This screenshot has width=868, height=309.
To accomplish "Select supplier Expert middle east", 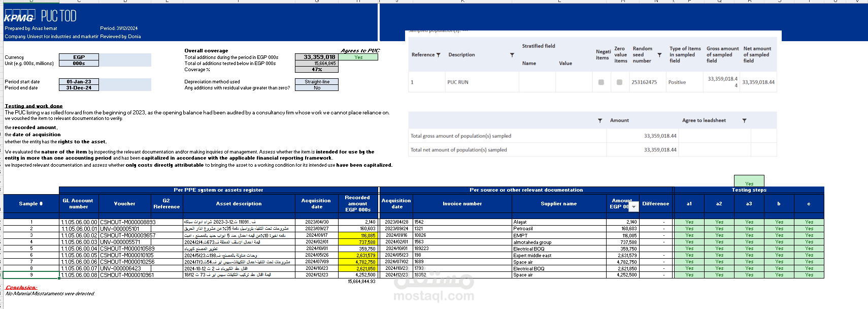I will click(x=532, y=255).
